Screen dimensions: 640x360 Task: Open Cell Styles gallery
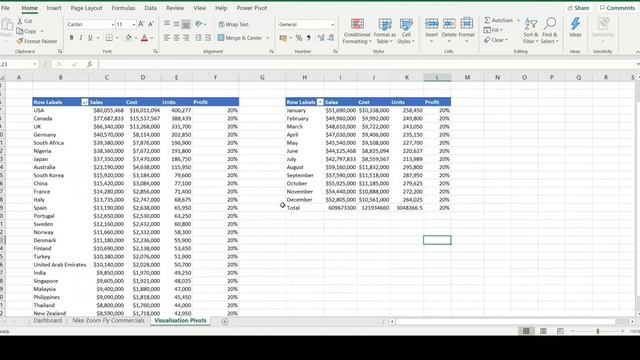coord(406,31)
